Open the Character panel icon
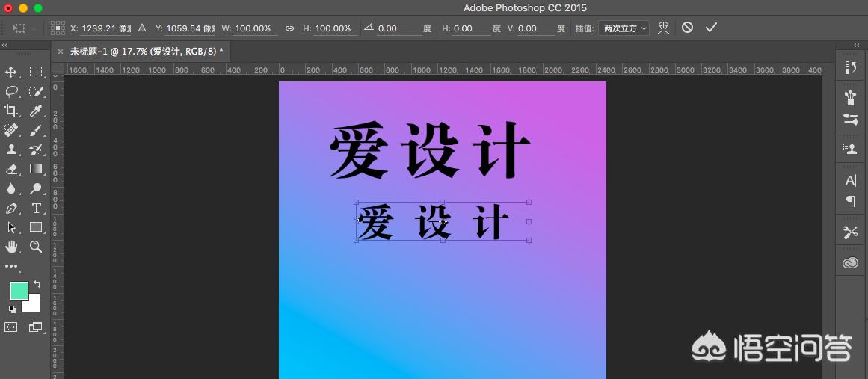The image size is (868, 379). [850, 180]
